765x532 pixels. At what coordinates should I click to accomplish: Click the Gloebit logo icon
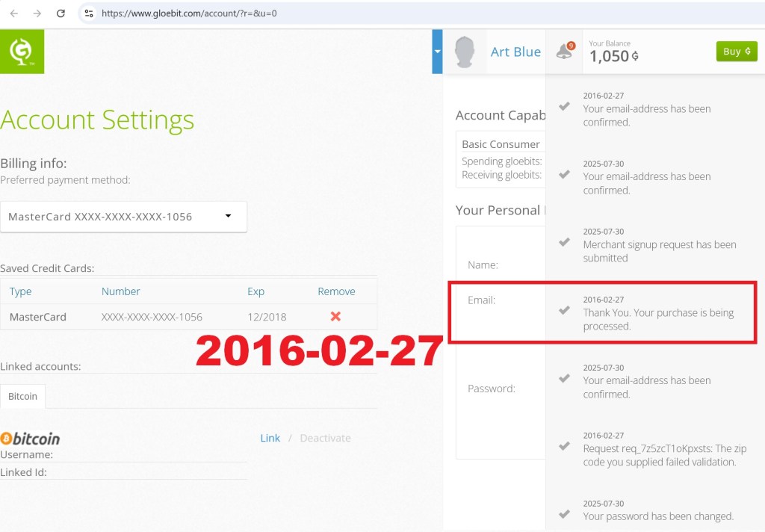pos(22,52)
